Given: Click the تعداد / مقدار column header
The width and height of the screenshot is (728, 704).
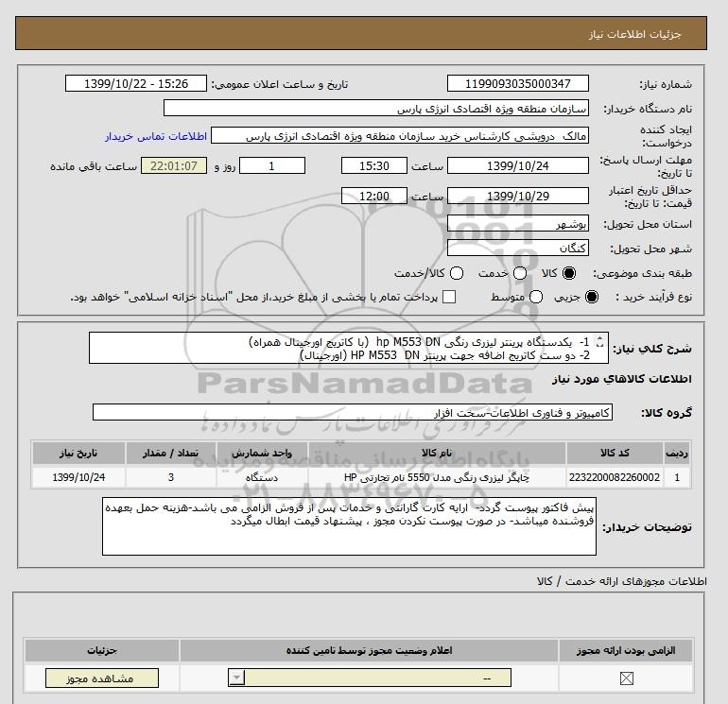Looking at the screenshot, I should (x=171, y=453).
